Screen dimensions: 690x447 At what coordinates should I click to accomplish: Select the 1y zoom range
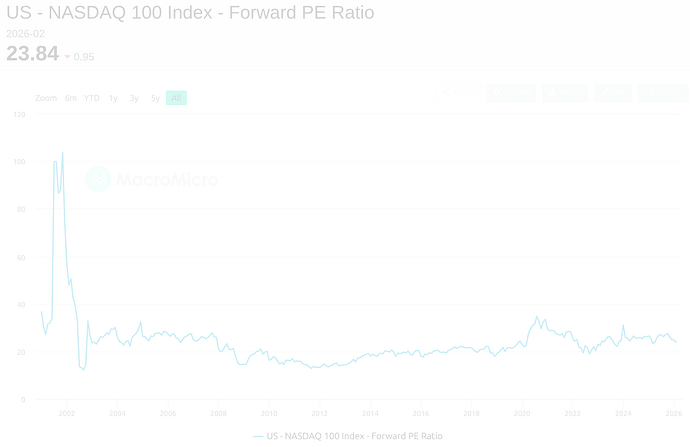tap(113, 98)
